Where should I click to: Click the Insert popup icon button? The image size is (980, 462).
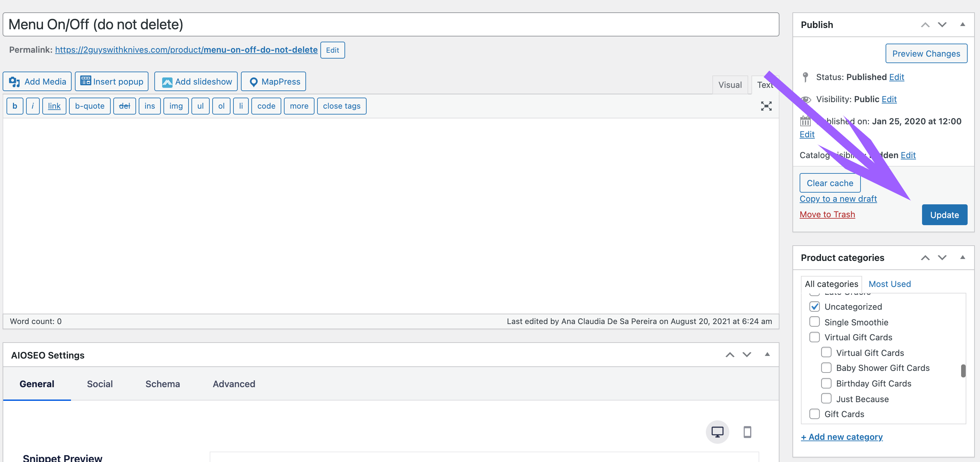(86, 81)
